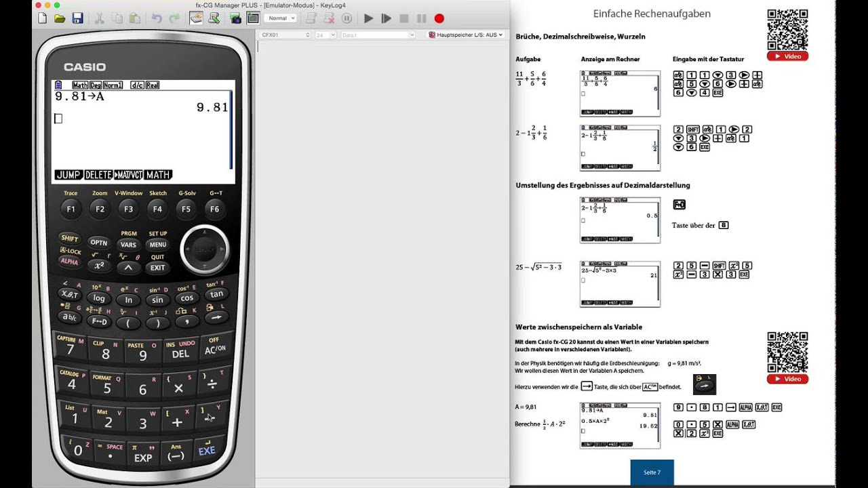
Task: Click the d-pad down arrow
Action: [x=205, y=266]
